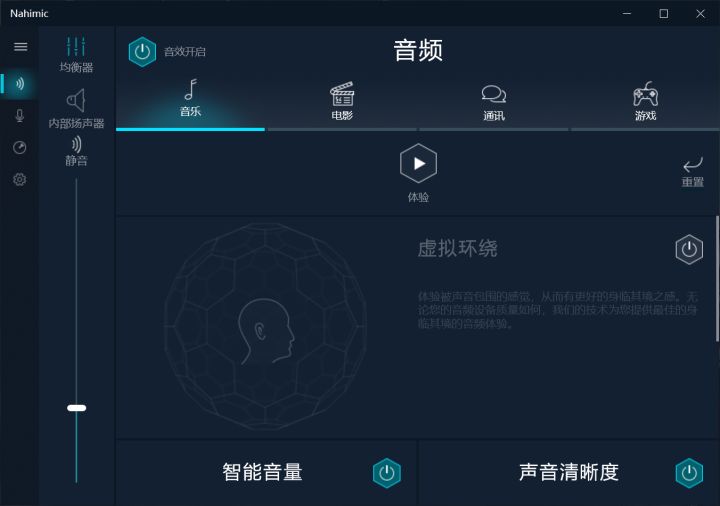The image size is (720, 506).
Task: Play the experience (体验) demo
Action: click(418, 163)
